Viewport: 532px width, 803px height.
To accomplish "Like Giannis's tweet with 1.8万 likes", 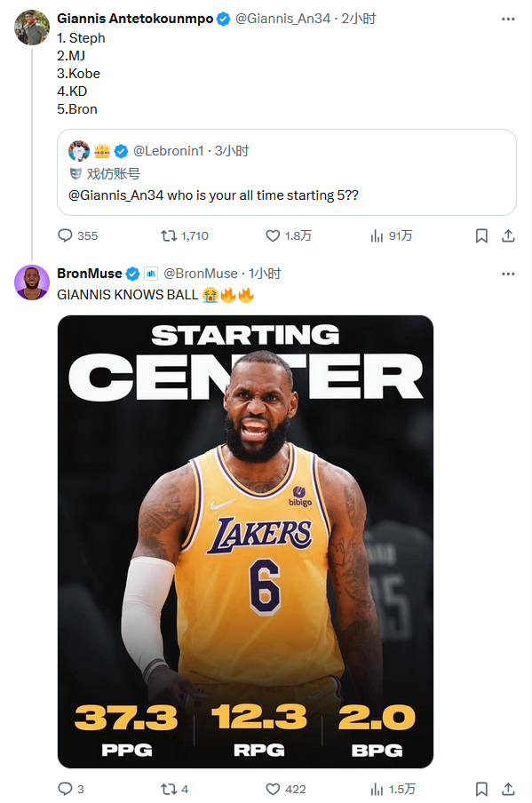I will [289, 235].
